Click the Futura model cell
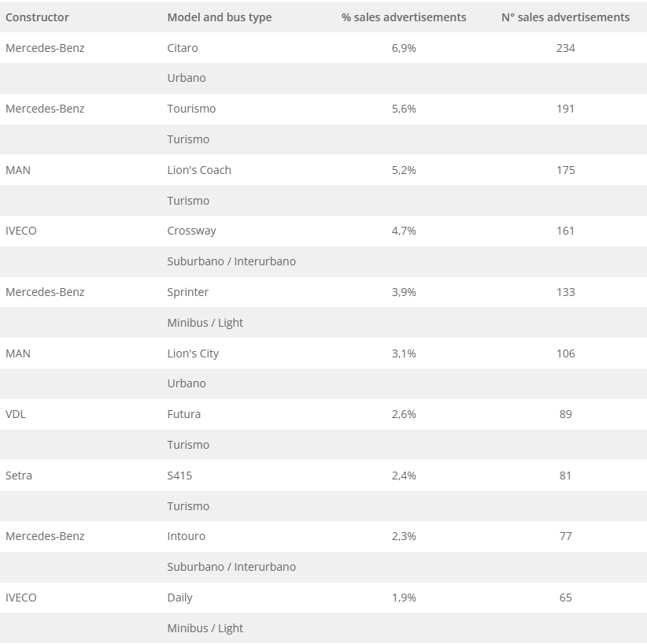 184,414
